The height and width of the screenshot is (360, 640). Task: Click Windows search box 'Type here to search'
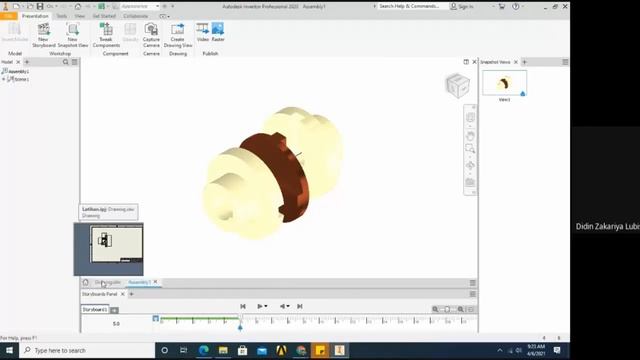87,350
